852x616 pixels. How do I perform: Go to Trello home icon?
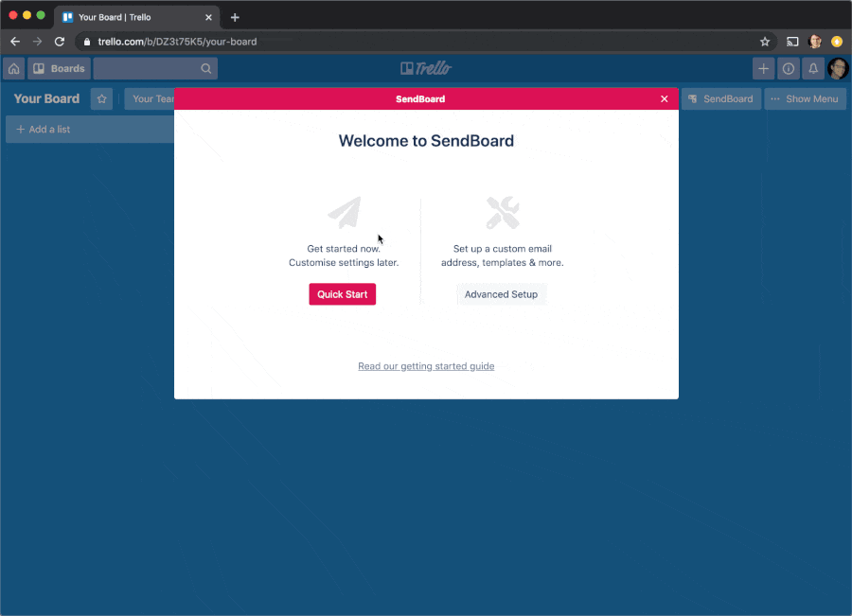13,68
